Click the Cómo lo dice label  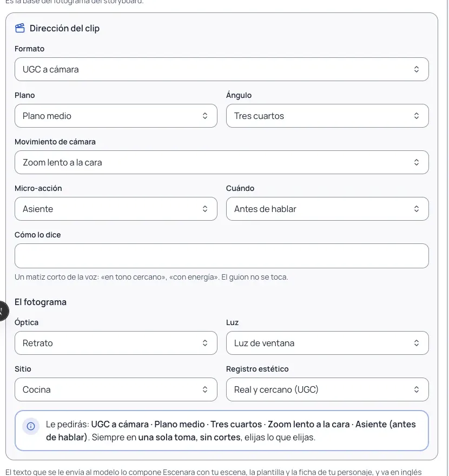click(38, 235)
